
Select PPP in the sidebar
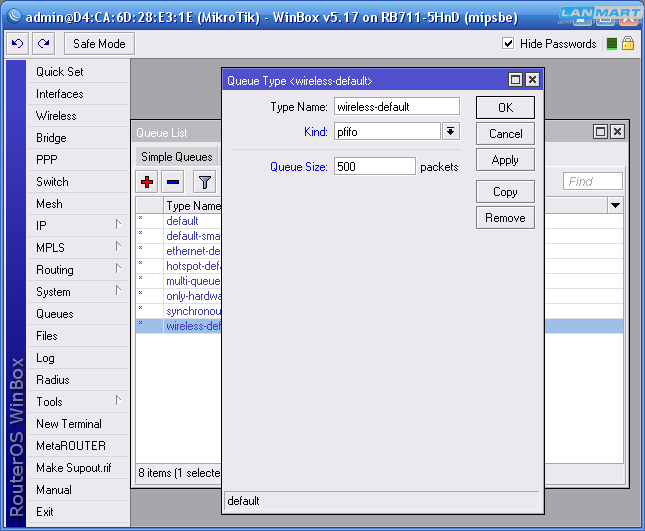(78, 160)
